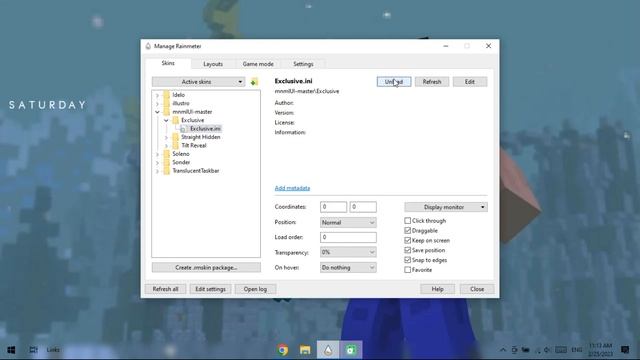Click the ENG language indicator
The image size is (640, 360).
pos(577,350)
